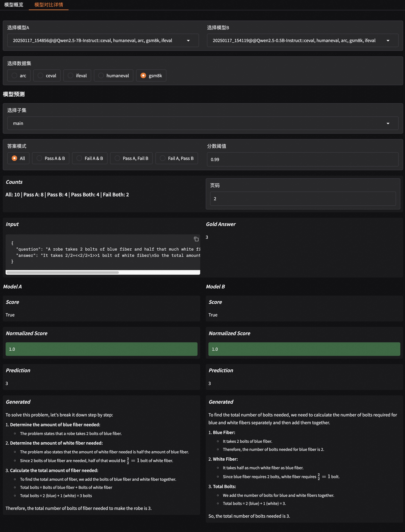The image size is (405, 532).
Task: Filter by Pass A & B mode
Action: (39, 158)
